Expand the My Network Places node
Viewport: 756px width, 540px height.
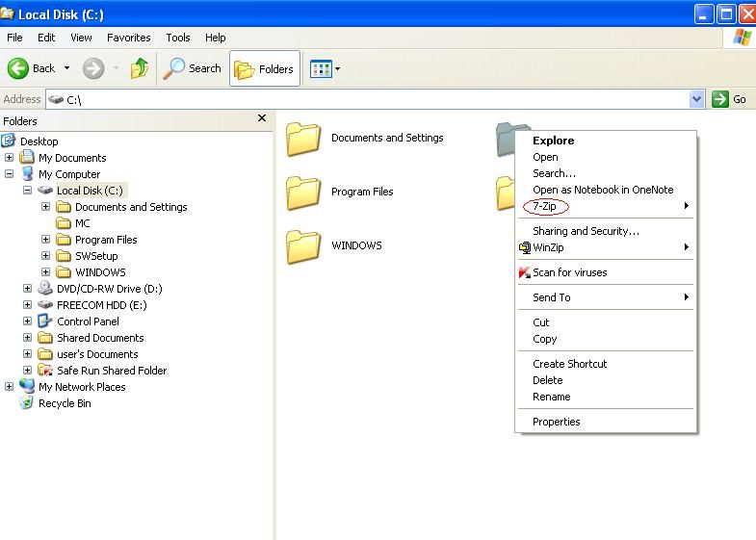[10, 387]
